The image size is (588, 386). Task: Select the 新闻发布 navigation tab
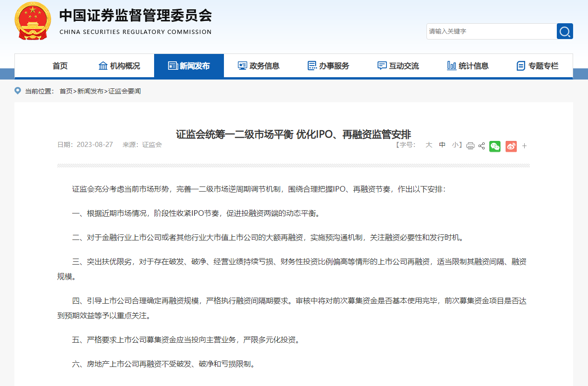click(189, 66)
